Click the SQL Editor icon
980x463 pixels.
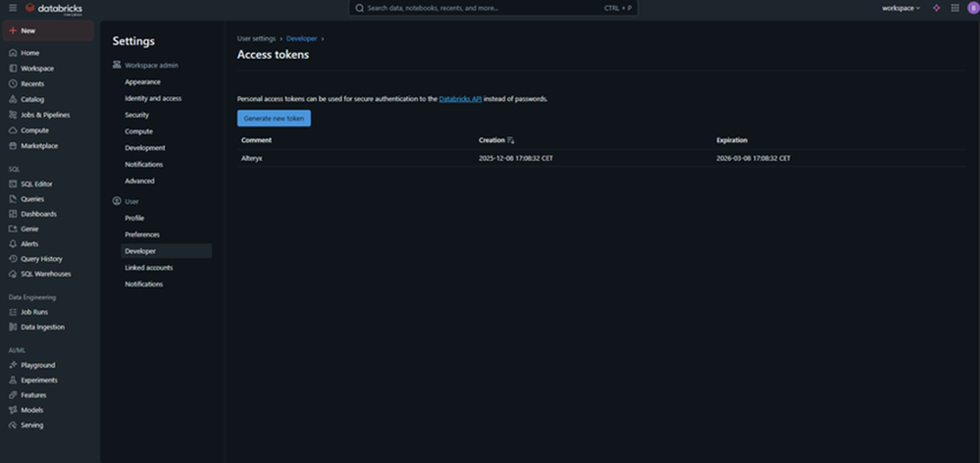pos(13,184)
